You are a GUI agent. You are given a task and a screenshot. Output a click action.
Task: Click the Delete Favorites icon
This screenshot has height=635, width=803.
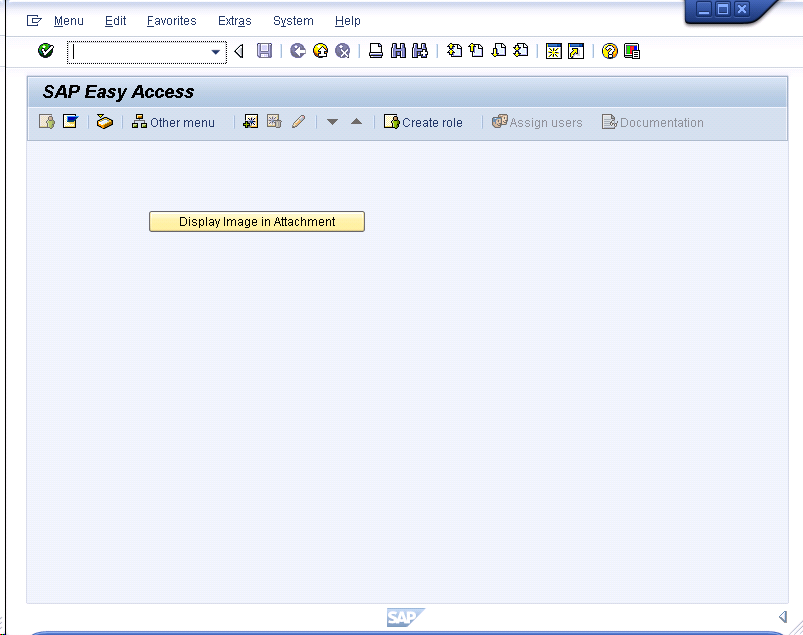274,122
